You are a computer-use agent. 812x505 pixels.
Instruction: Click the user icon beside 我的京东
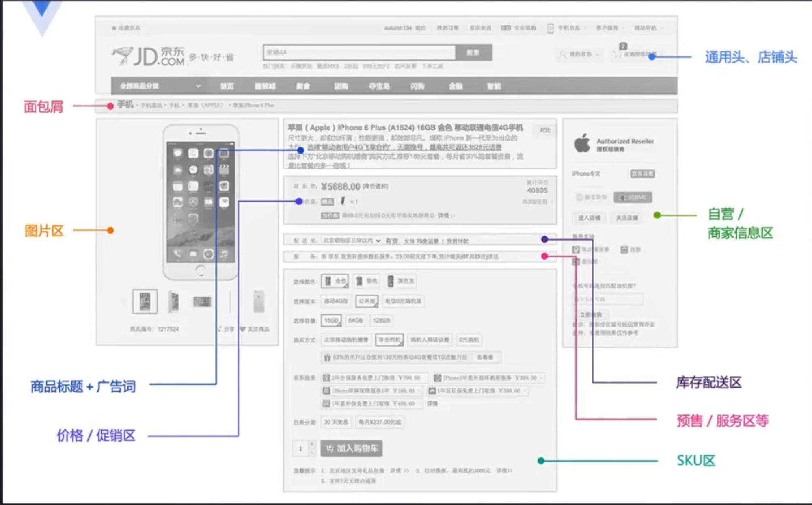coord(562,54)
